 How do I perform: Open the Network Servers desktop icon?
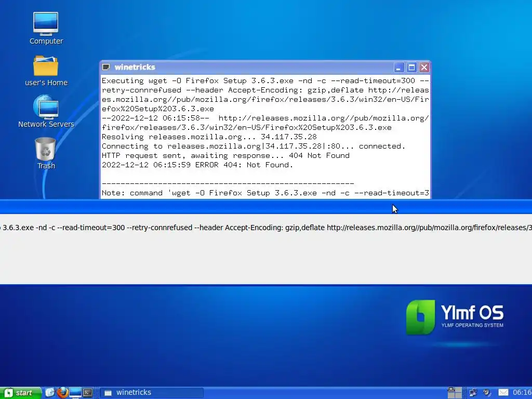[x=46, y=112]
